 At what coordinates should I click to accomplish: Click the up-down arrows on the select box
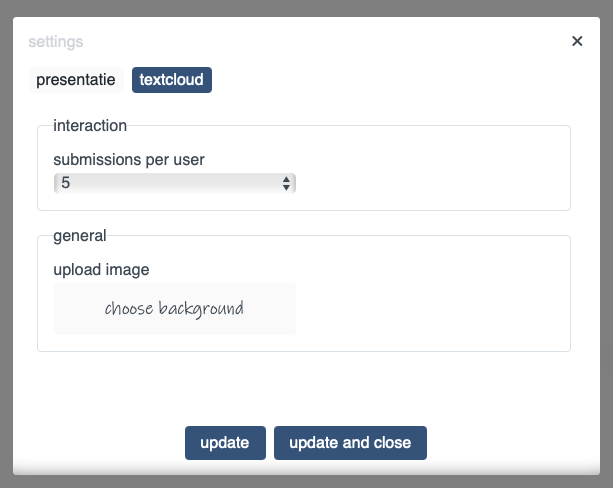coord(287,183)
